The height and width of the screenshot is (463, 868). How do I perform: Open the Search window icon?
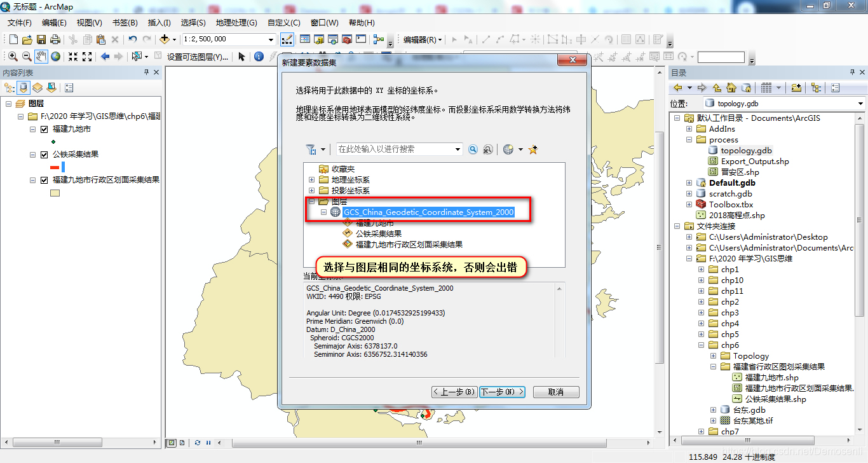333,39
